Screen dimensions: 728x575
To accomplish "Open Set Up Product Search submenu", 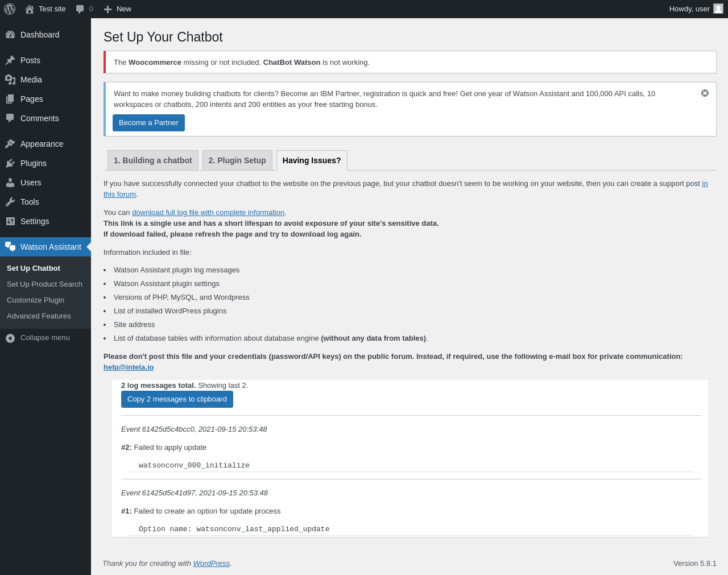I will tap(44, 284).
